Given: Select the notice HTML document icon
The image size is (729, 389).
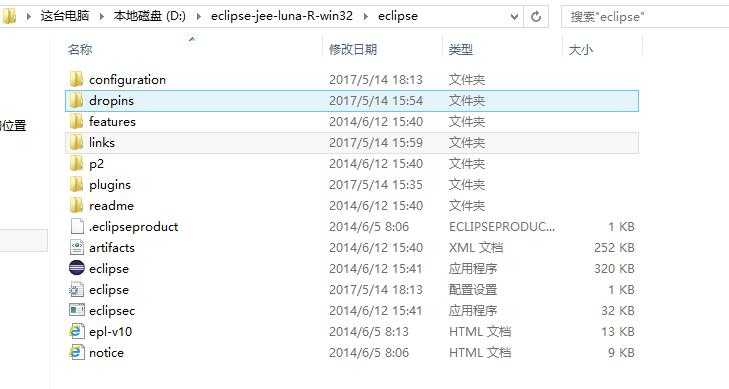Looking at the screenshot, I should 77,352.
